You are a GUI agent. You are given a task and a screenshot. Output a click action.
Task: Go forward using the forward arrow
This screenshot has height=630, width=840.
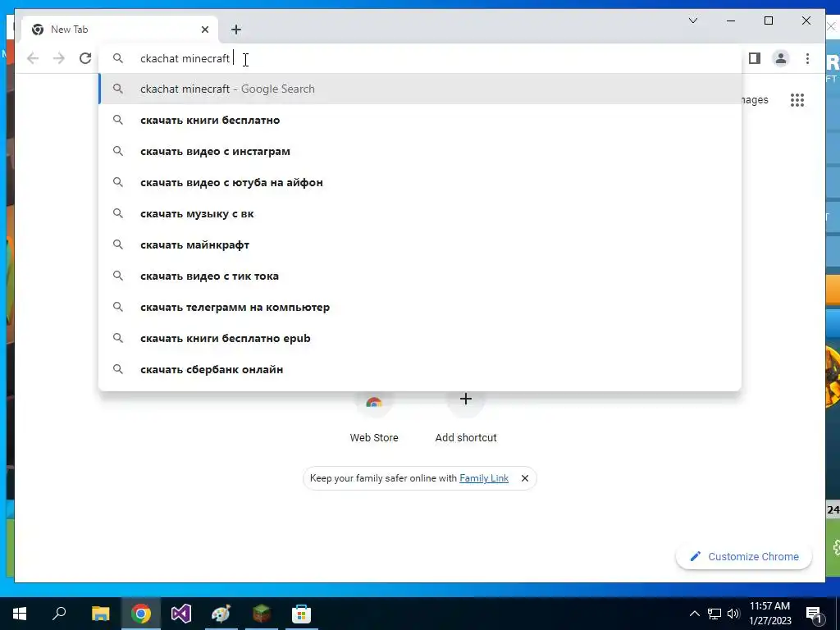[59, 58]
